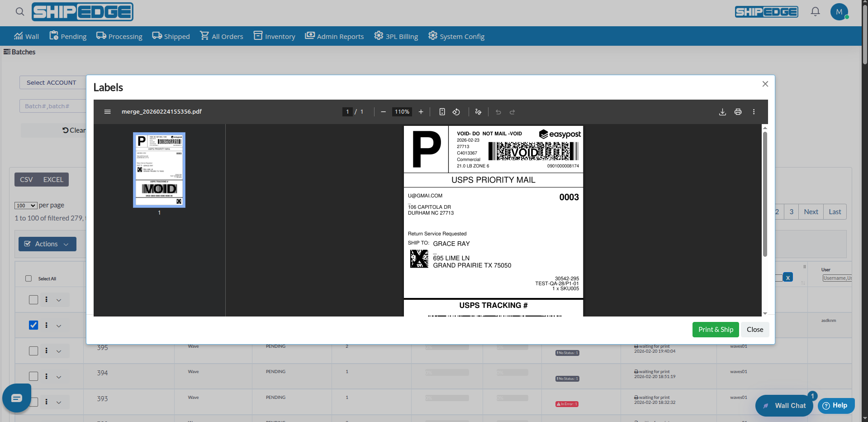Screen dimensions: 868x422
Task: Check the checkbox on batch 394 row
Action: [33, 376]
